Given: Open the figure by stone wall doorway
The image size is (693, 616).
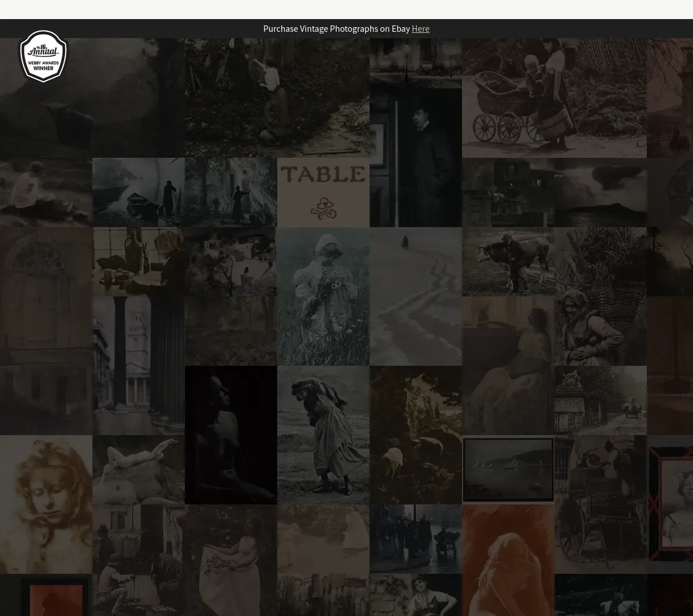Looking at the screenshot, I should coord(231,192).
